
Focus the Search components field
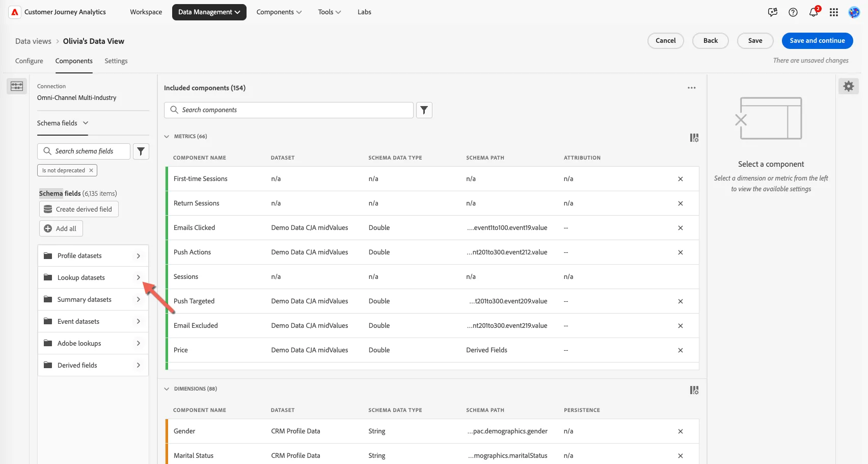(289, 110)
